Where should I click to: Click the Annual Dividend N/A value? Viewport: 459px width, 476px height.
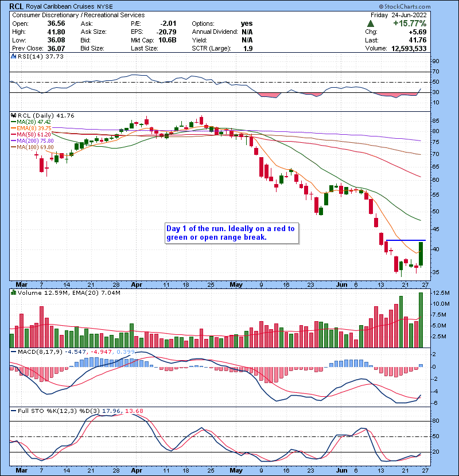[x=247, y=32]
